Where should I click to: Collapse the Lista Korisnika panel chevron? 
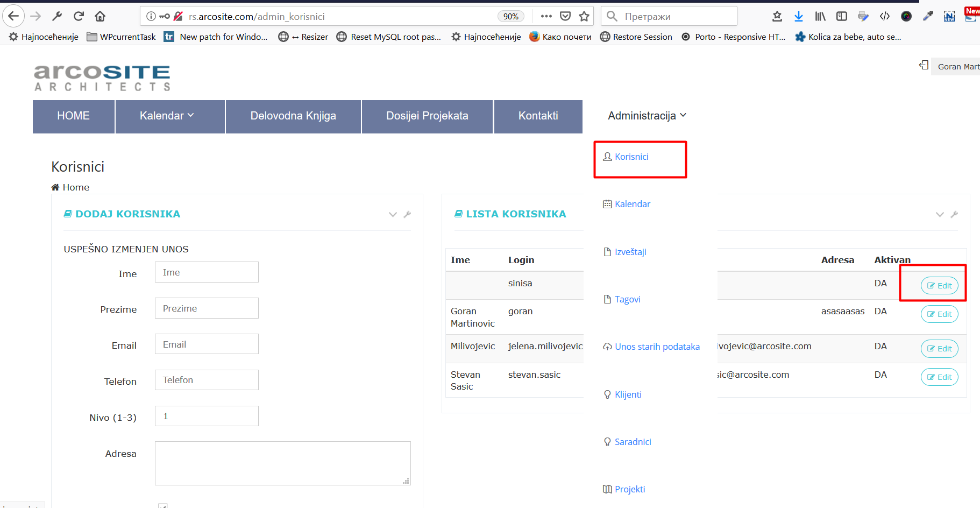(940, 214)
